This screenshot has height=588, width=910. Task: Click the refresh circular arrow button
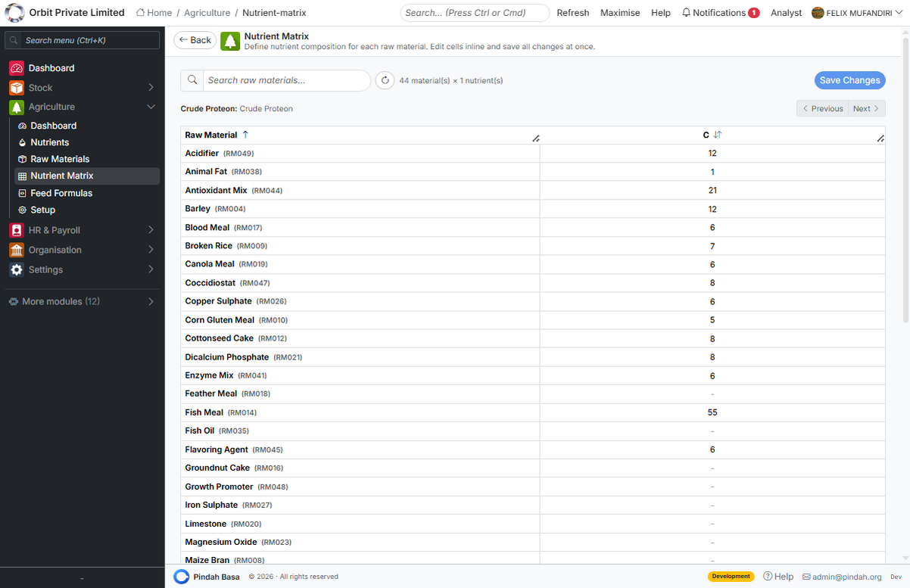(385, 80)
